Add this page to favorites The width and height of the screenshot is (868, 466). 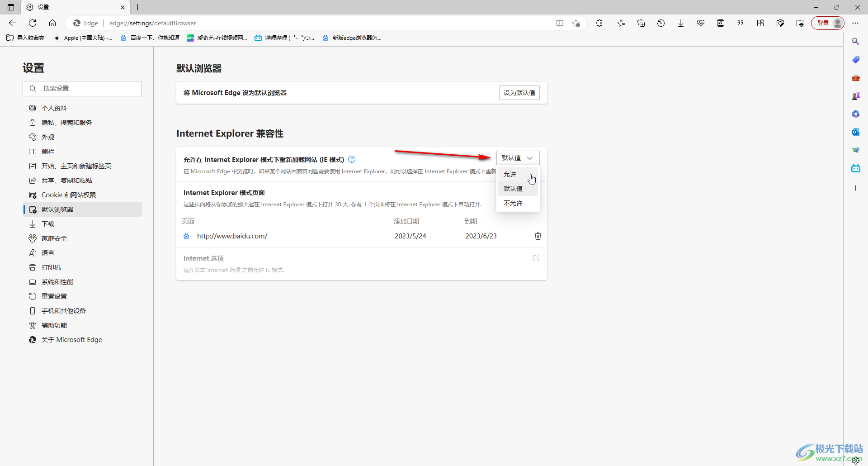click(576, 23)
